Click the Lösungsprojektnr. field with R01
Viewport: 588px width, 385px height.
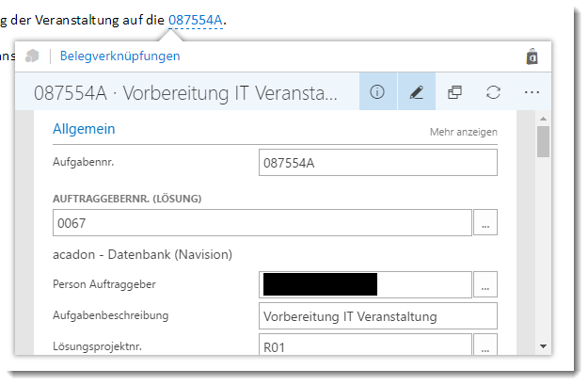coord(365,345)
